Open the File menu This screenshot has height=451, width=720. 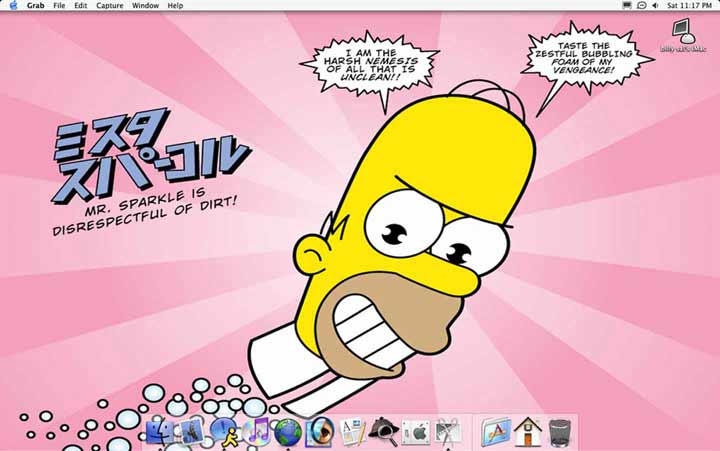point(59,6)
